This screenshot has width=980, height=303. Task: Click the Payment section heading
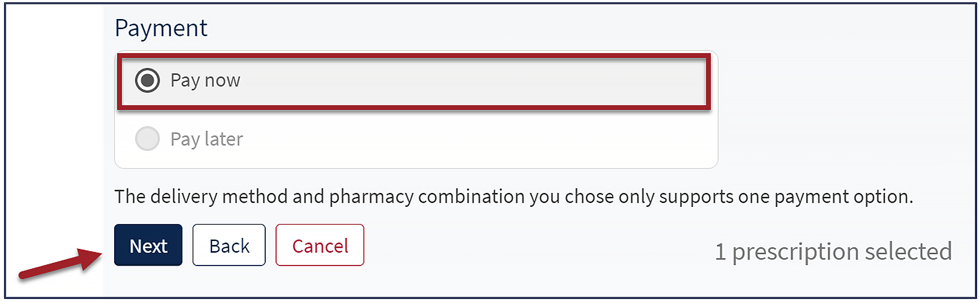pos(161,28)
